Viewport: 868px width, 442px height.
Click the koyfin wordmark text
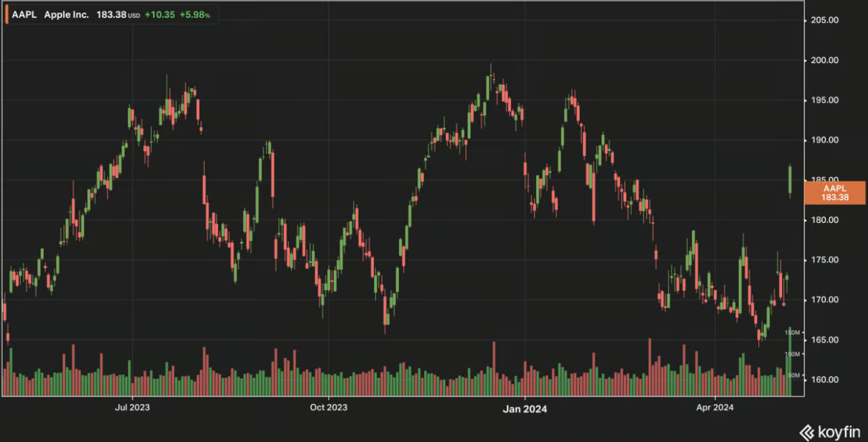coord(838,432)
